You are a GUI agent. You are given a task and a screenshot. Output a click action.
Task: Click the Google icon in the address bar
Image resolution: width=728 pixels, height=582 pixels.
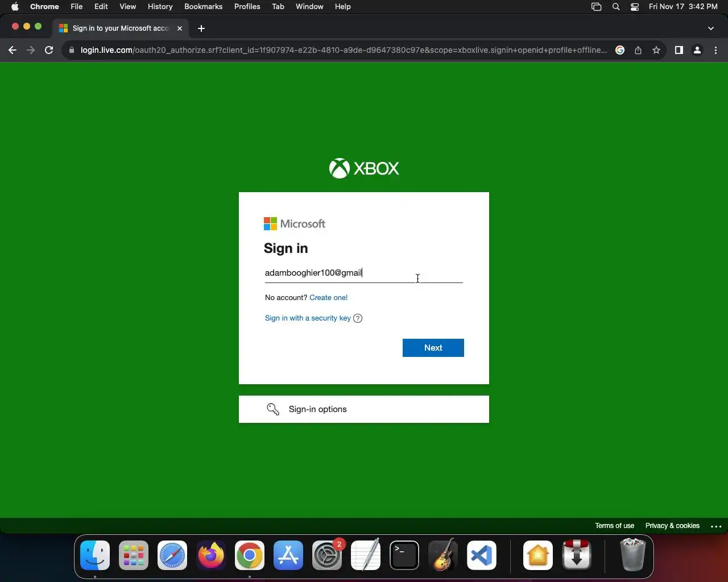point(620,50)
